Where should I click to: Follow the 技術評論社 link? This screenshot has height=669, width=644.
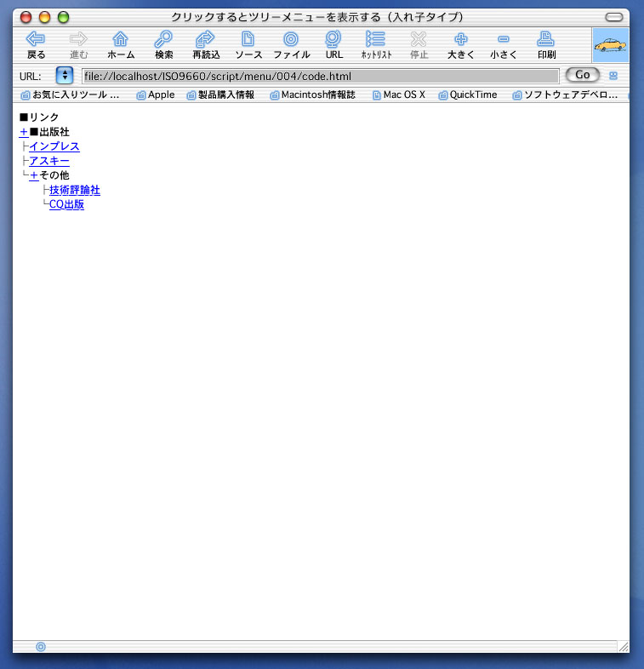pos(75,190)
